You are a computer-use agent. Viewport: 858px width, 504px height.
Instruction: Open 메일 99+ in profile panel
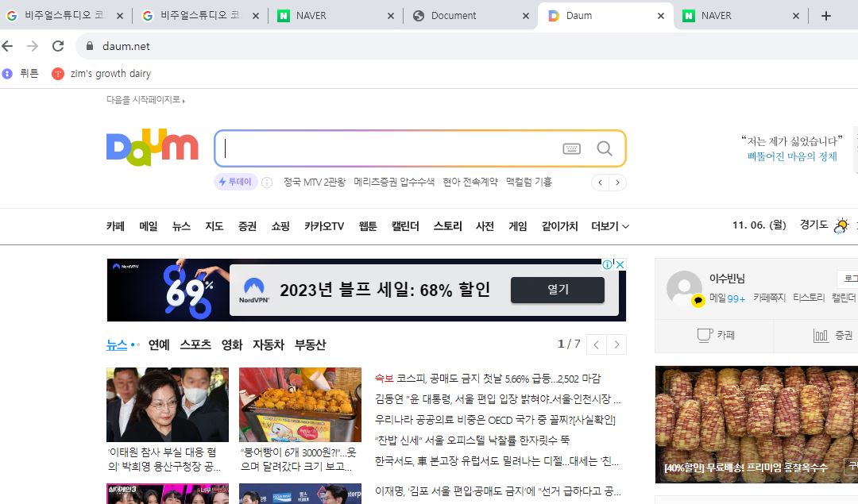(727, 298)
